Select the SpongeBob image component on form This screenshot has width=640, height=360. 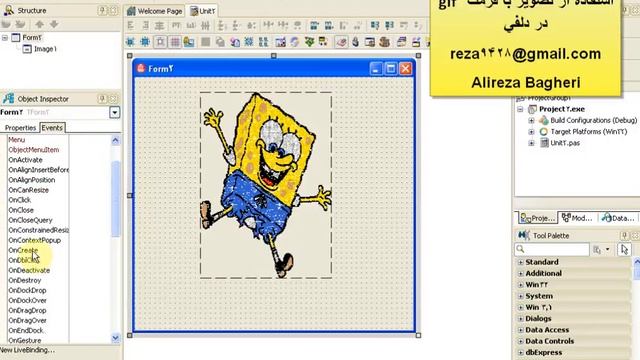coord(266,185)
